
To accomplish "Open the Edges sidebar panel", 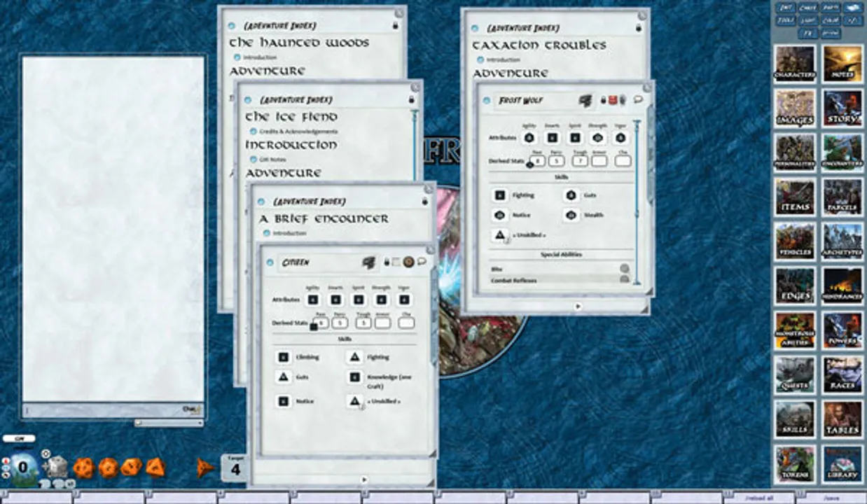I will pyautogui.click(x=795, y=285).
